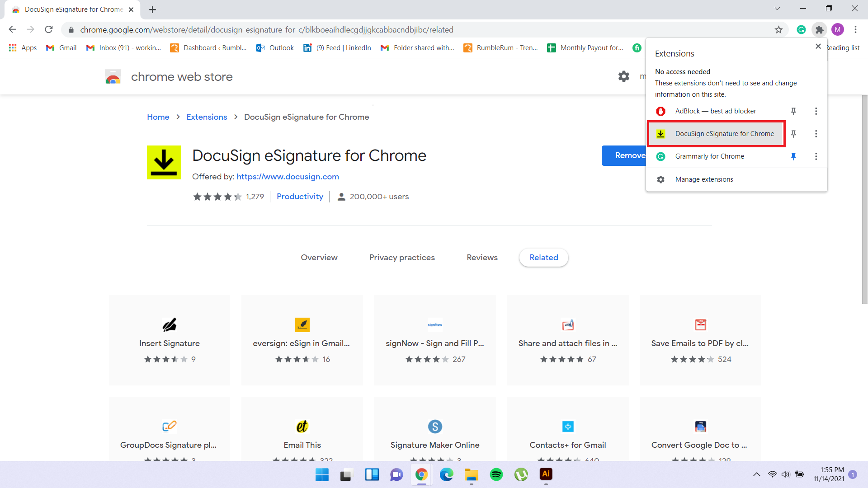This screenshot has height=488, width=868.
Task: Unpin Grammarly for Chrome from toolbar
Action: point(793,156)
